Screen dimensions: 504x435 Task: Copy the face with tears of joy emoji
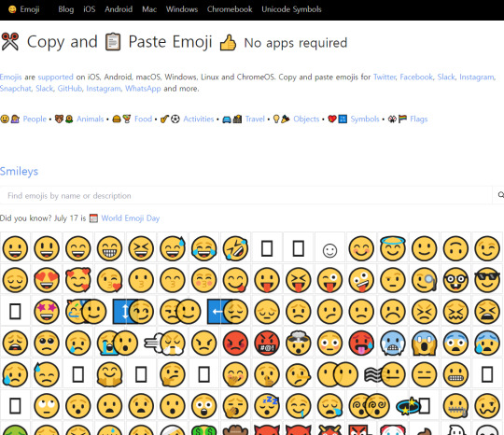[x=204, y=248]
